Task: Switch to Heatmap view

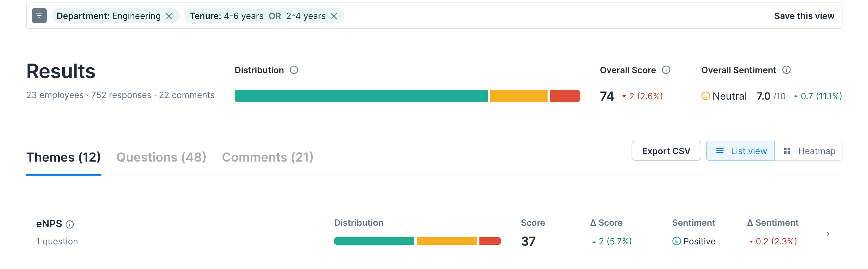Action: point(808,151)
